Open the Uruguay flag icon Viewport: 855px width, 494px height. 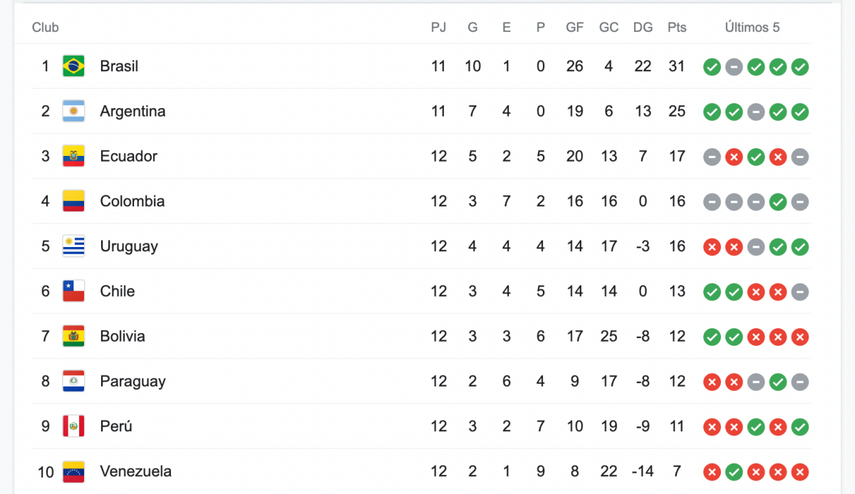(x=74, y=246)
